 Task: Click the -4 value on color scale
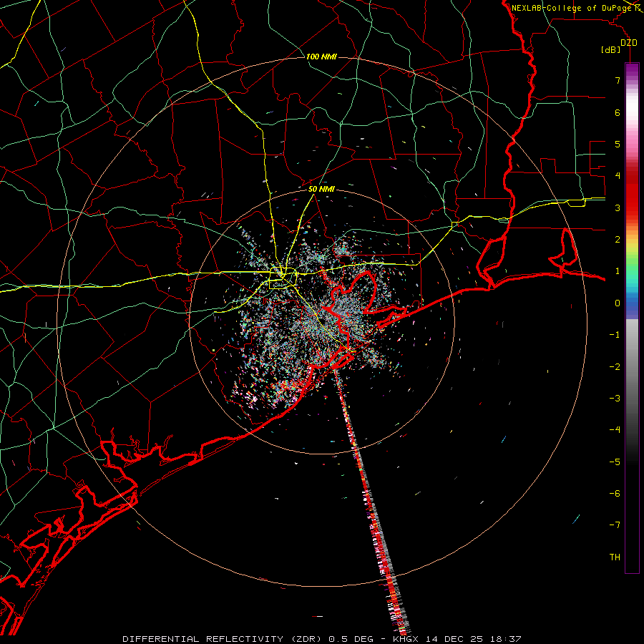(x=615, y=430)
